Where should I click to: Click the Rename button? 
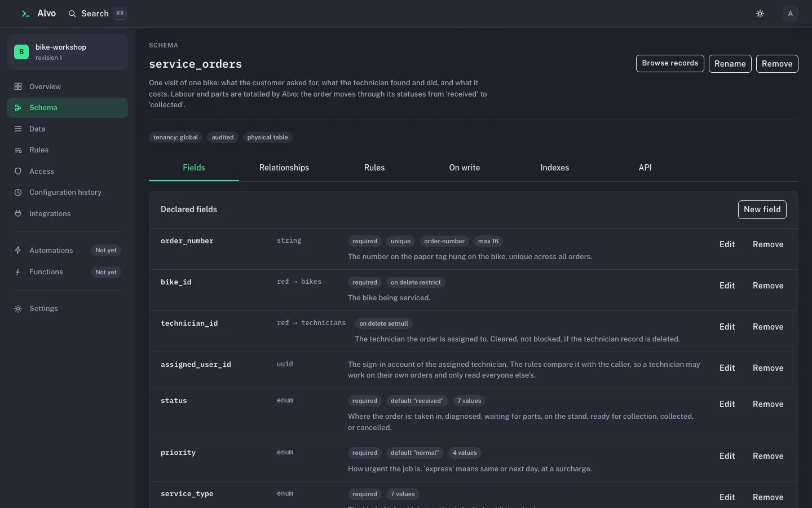pyautogui.click(x=730, y=64)
